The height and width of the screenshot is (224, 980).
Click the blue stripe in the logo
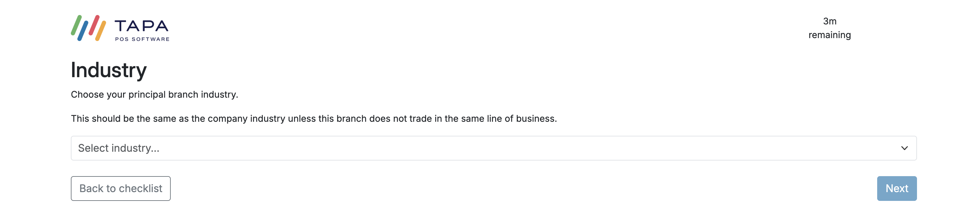click(83, 31)
